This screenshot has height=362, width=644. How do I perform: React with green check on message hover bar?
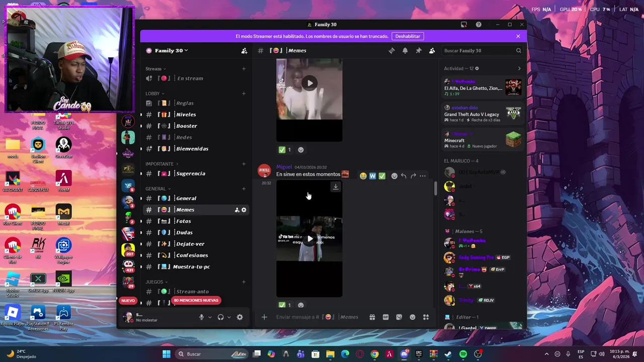(382, 176)
